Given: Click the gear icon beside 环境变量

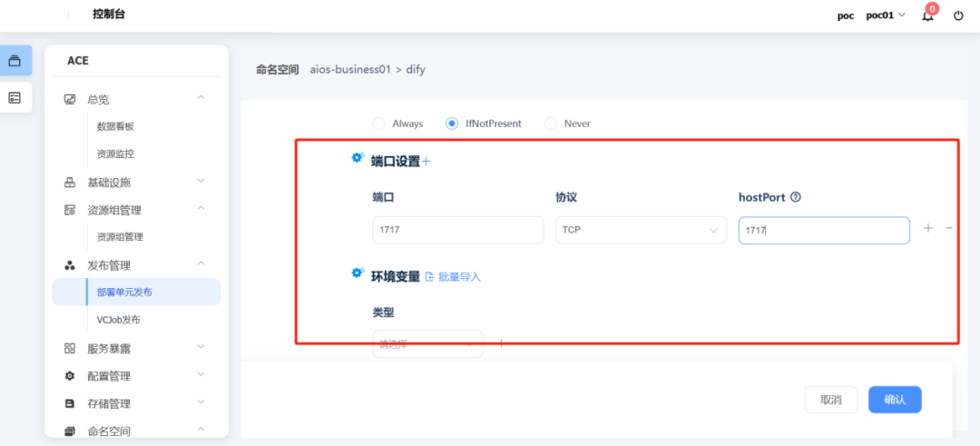Looking at the screenshot, I should coord(358,273).
